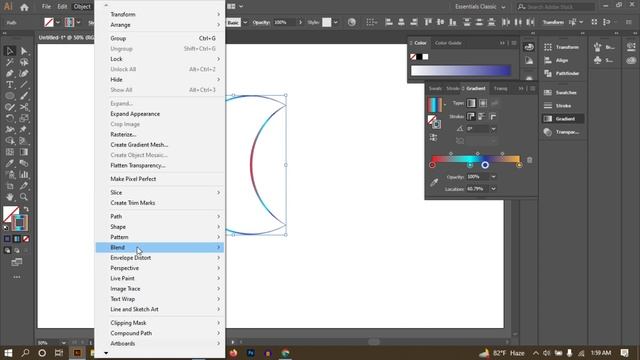Screen dimensions: 640x360
Task: Open gradient angle dropdown
Action: 493,129
